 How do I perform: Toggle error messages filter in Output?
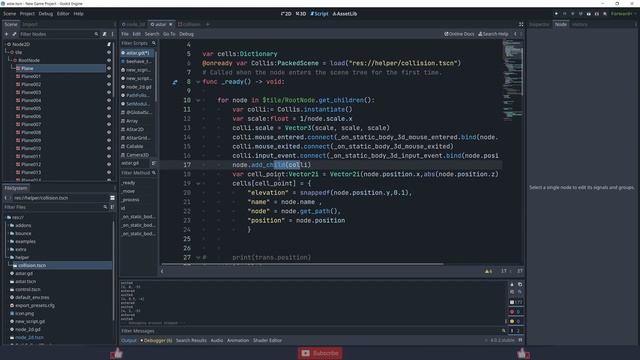click(516, 312)
